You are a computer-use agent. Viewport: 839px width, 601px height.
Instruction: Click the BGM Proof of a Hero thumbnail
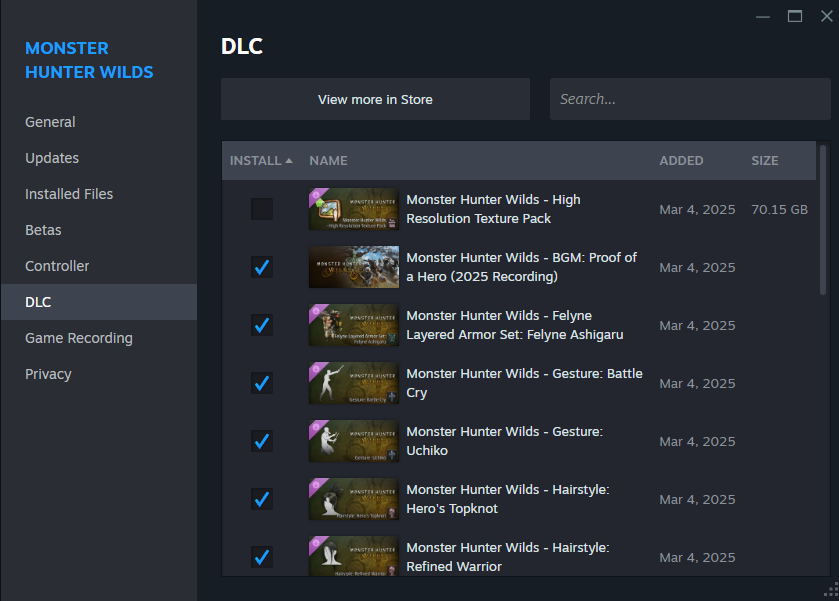[x=354, y=267]
